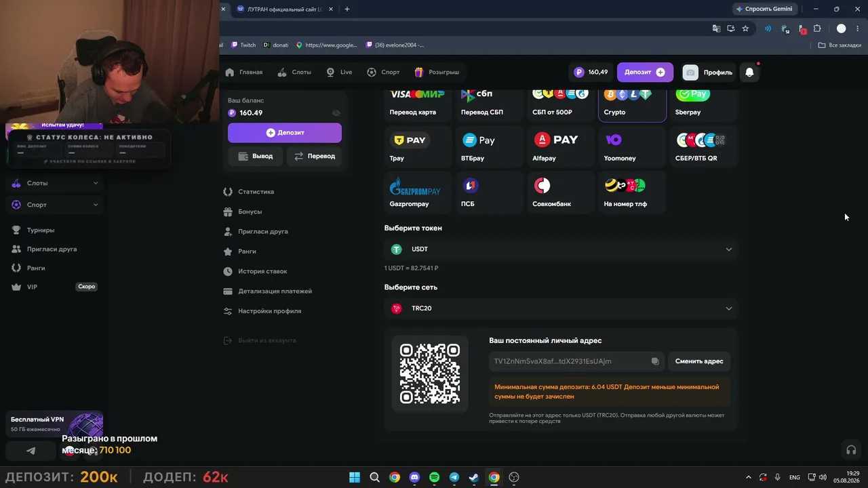Click the Депозит button in the header
This screenshot has height=488, width=868.
click(x=645, y=72)
